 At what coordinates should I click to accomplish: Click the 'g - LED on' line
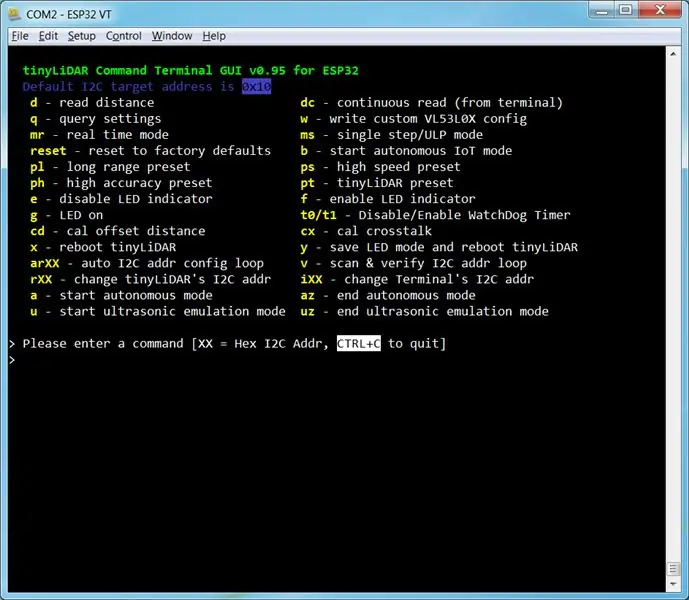[66, 215]
